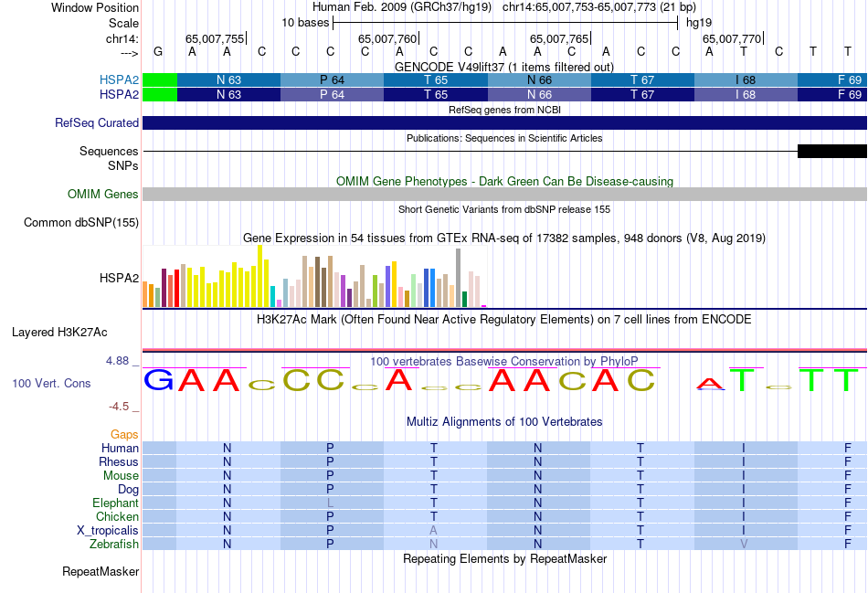868x593 pixels.
Task: Click the blue G in conservation logo
Action: click(159, 380)
